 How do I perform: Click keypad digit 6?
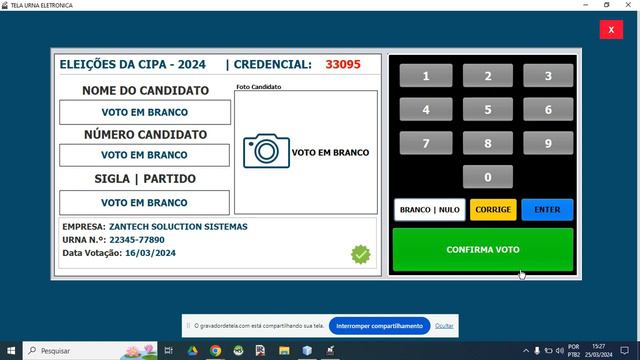[x=548, y=109]
